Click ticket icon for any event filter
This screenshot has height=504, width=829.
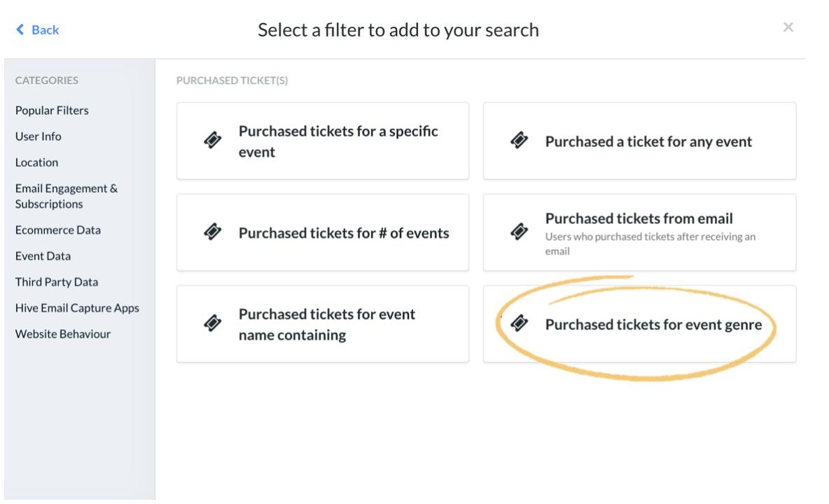tap(520, 141)
